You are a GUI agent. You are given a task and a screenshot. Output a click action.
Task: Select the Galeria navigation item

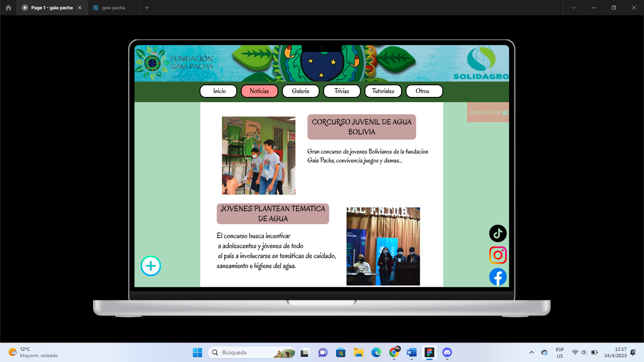point(301,91)
